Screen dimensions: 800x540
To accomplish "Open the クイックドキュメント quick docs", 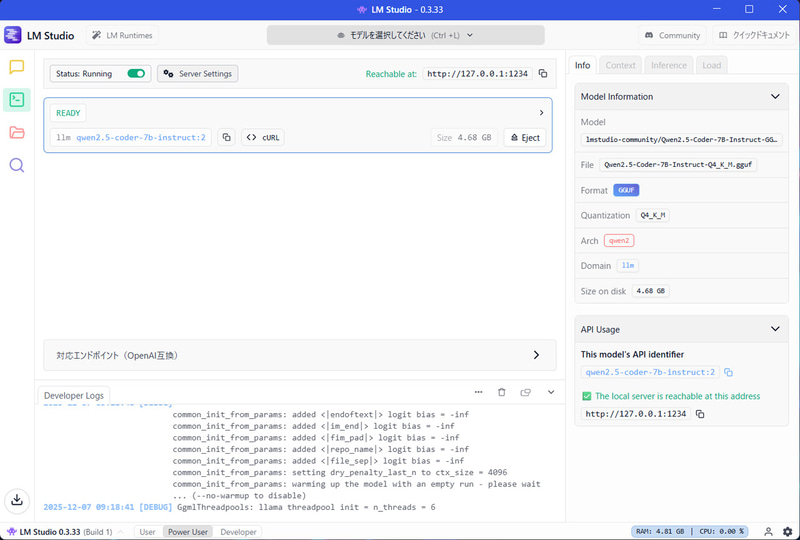I will [754, 35].
